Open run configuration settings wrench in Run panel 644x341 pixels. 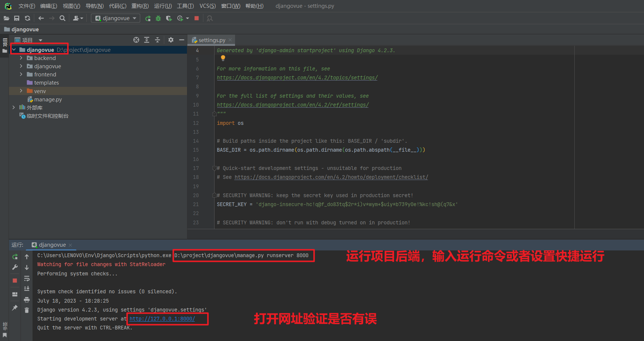click(15, 267)
